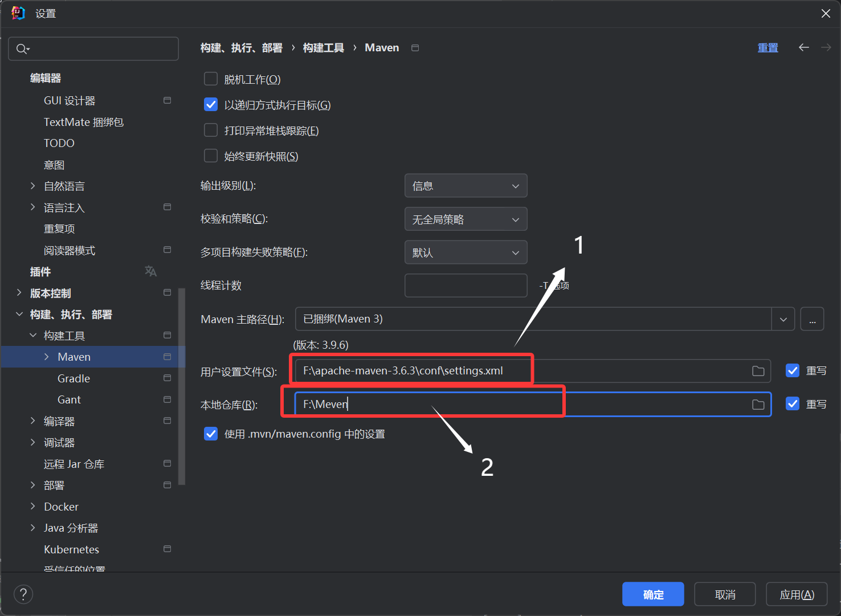Click the search magnifier icon
The width and height of the screenshot is (841, 616).
(22, 49)
